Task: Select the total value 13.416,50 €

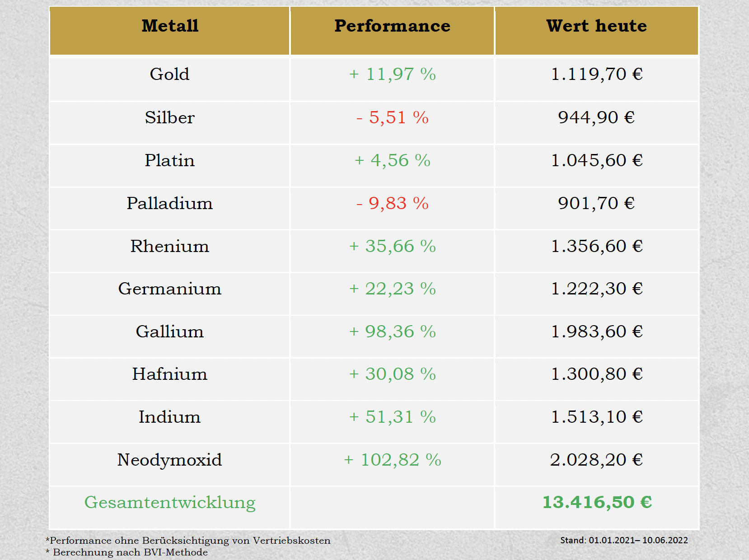Action: coord(597,502)
